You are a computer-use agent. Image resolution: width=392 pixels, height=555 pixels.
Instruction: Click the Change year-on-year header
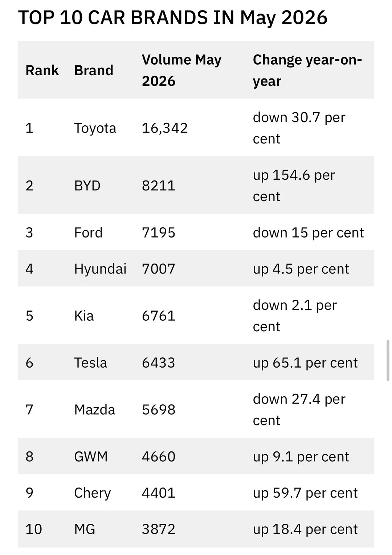(x=307, y=70)
